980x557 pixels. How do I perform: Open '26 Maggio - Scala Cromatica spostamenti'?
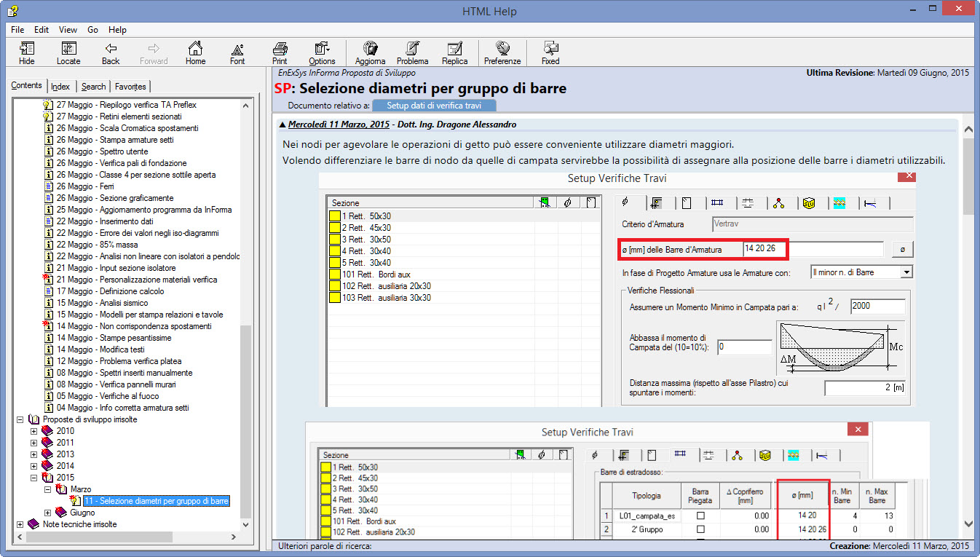click(127, 128)
